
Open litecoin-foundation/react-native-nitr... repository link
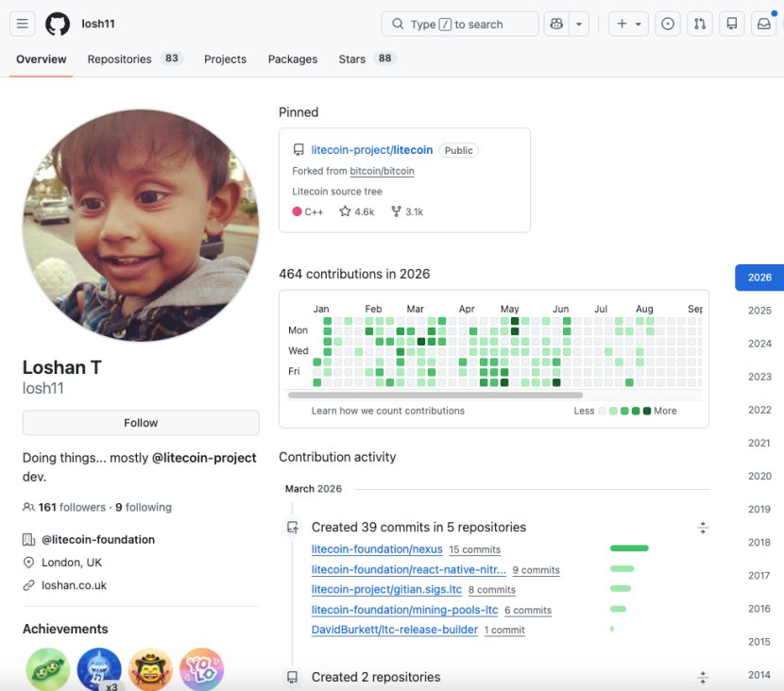(x=408, y=569)
